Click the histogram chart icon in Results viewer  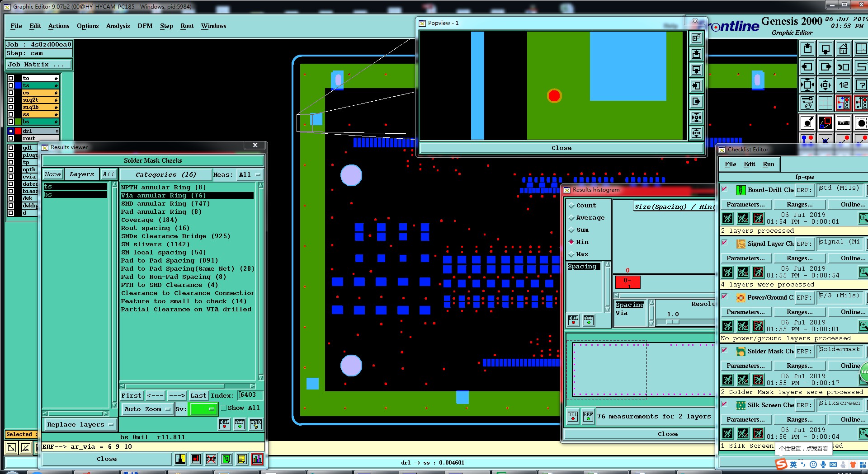tap(257, 459)
